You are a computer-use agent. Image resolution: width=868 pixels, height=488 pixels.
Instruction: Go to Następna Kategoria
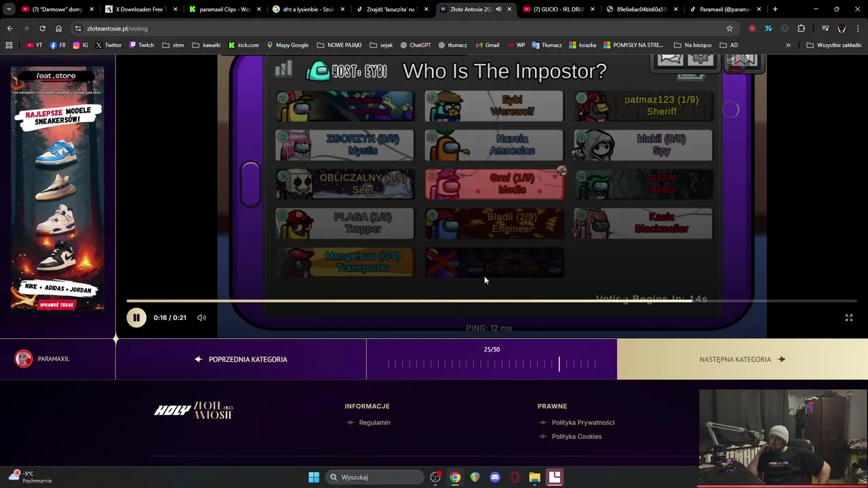point(743,359)
